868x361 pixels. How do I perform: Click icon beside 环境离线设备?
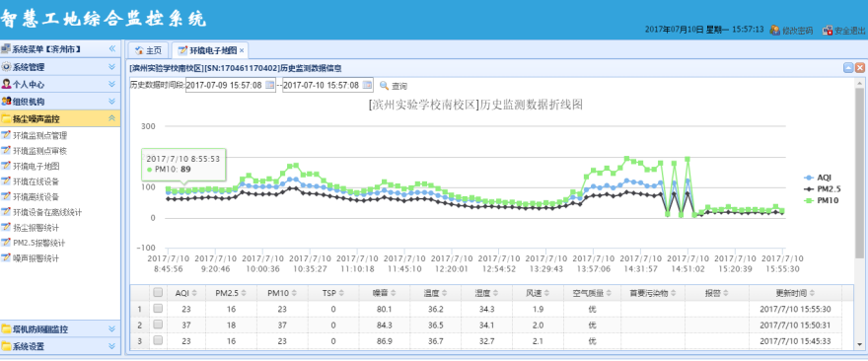point(7,196)
